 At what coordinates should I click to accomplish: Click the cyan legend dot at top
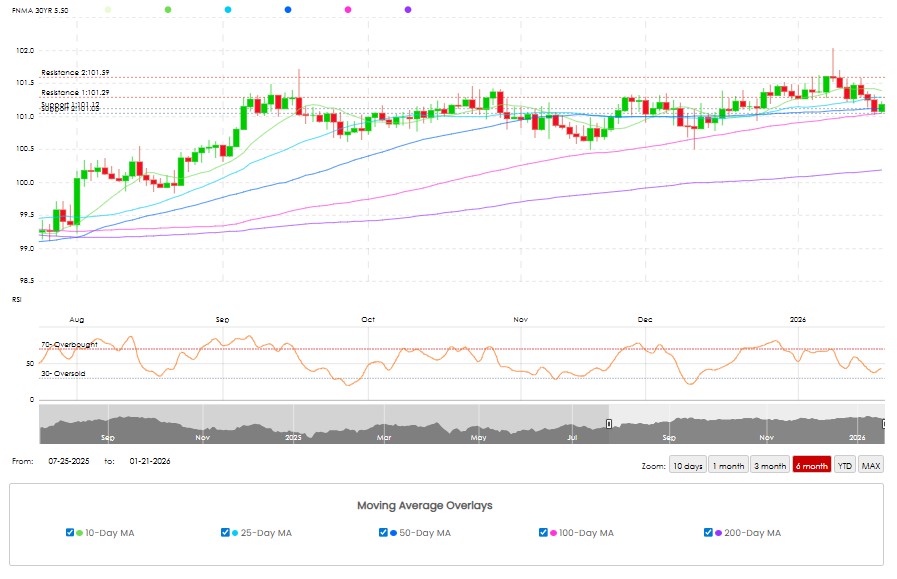click(x=228, y=9)
